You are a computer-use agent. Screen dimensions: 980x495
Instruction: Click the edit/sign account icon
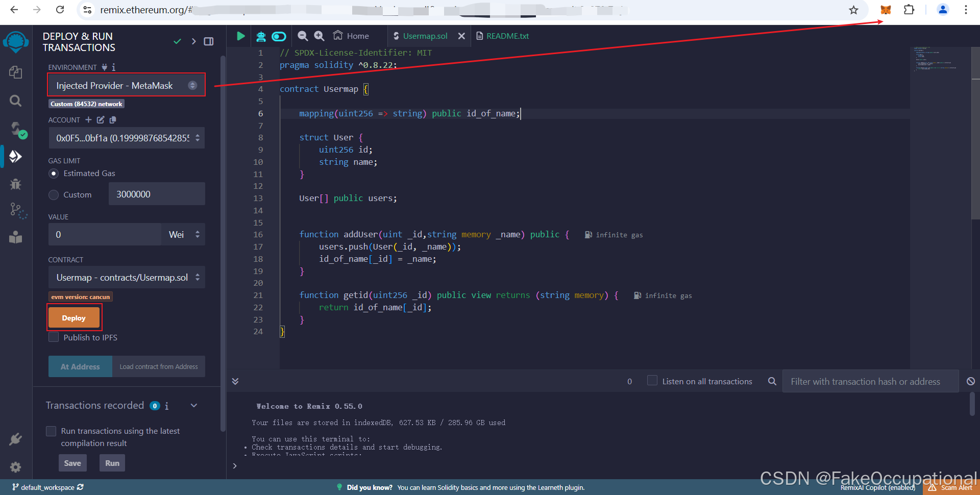[x=101, y=119]
